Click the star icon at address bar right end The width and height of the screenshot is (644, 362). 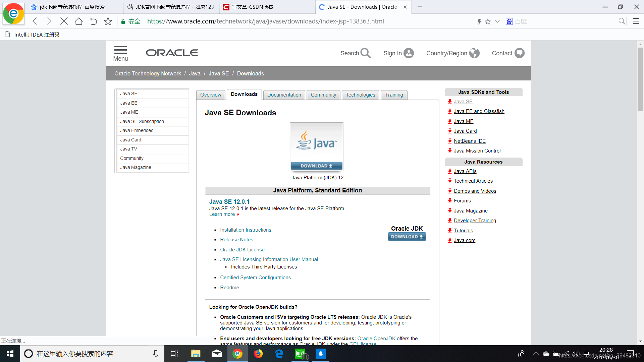[488, 21]
